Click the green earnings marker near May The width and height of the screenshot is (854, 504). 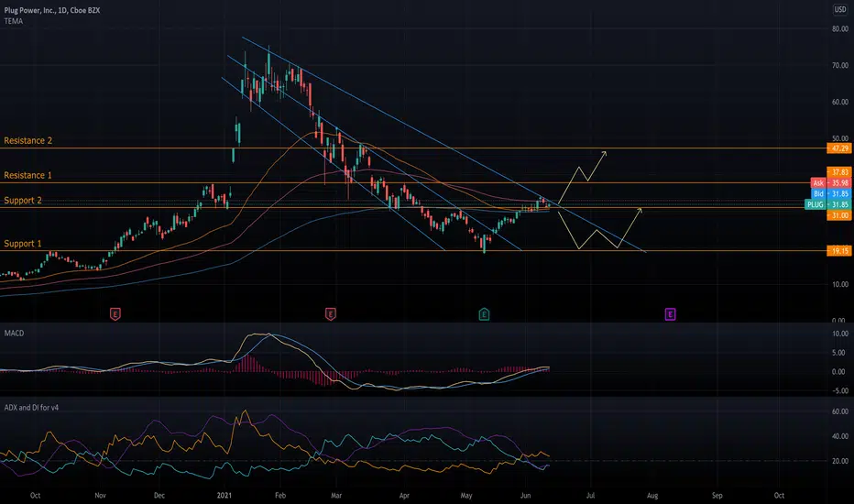coord(484,313)
